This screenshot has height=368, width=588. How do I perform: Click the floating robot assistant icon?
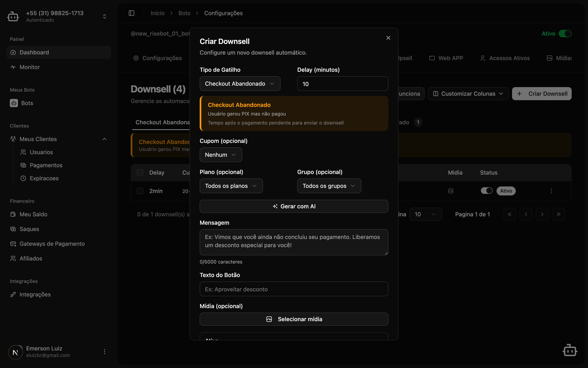(570, 350)
